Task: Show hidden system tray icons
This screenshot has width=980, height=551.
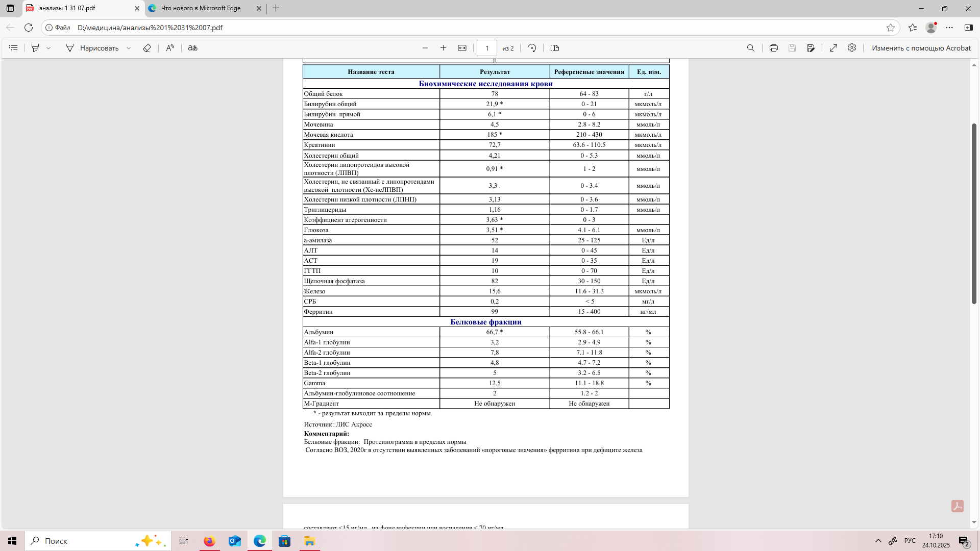Action: [x=878, y=541]
